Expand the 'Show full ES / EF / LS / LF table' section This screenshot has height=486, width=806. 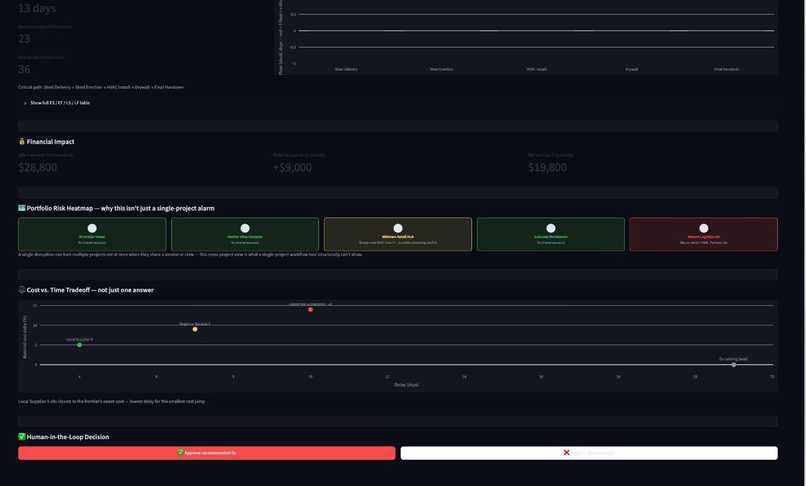pos(57,103)
